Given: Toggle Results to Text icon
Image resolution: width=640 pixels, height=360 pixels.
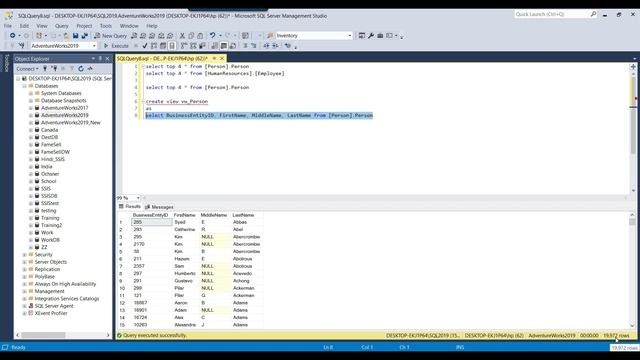Looking at the screenshot, I should coord(215,46).
